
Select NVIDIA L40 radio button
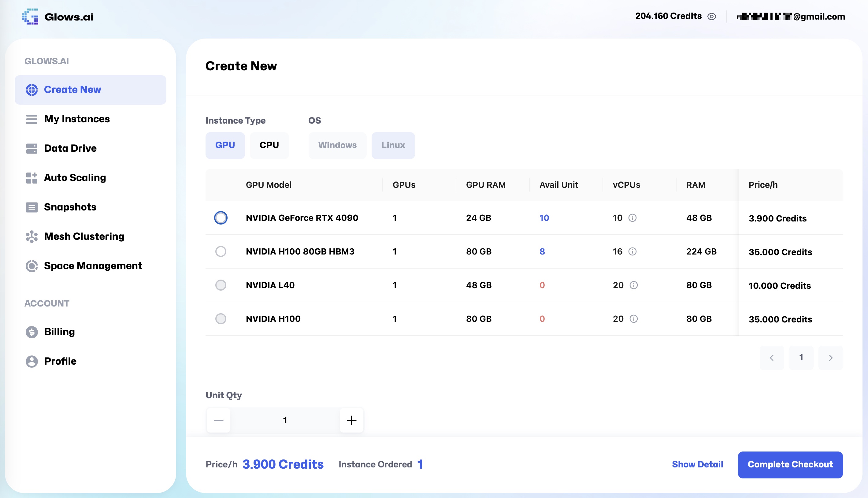pyautogui.click(x=221, y=285)
